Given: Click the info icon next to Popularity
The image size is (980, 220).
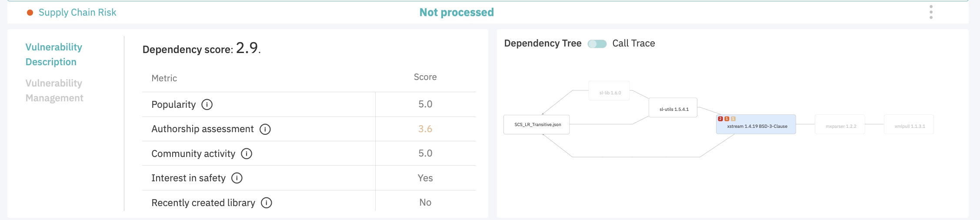Looking at the screenshot, I should pos(207,105).
